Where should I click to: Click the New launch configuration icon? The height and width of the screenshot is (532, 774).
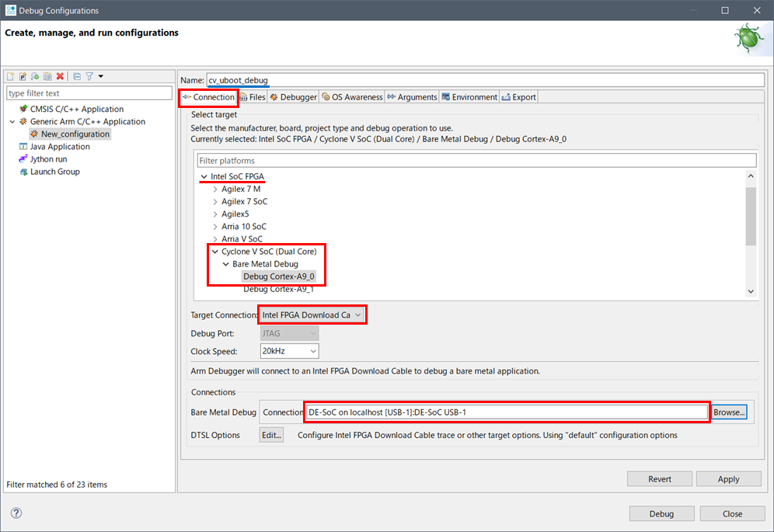click(x=11, y=76)
